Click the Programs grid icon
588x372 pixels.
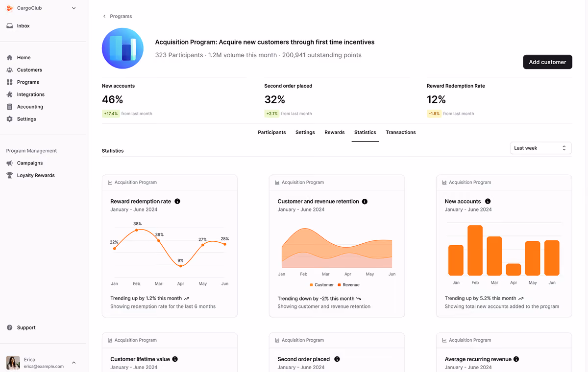pyautogui.click(x=9, y=82)
